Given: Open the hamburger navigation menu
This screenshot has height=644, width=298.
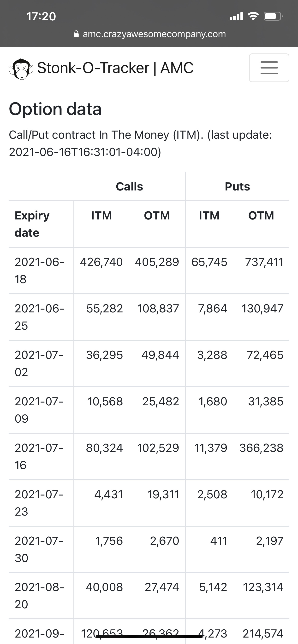Looking at the screenshot, I should [x=269, y=68].
